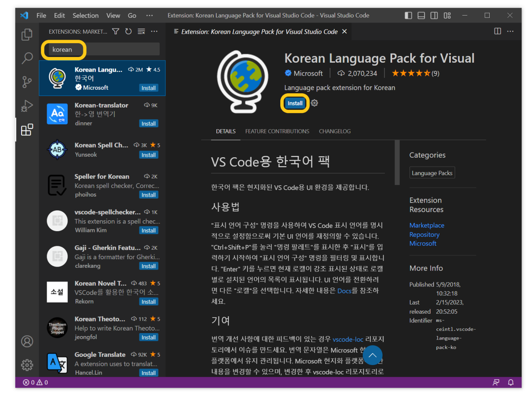Open the Marketplace resource link
Viewport: 532px width, 397px height.
pyautogui.click(x=427, y=225)
